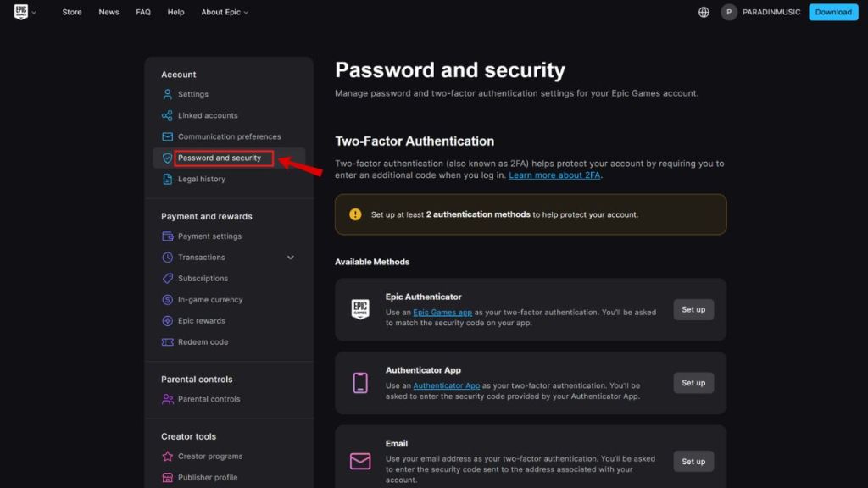Click the Subscriptions icon in sidebar
This screenshot has width=868, height=488.
tap(166, 278)
